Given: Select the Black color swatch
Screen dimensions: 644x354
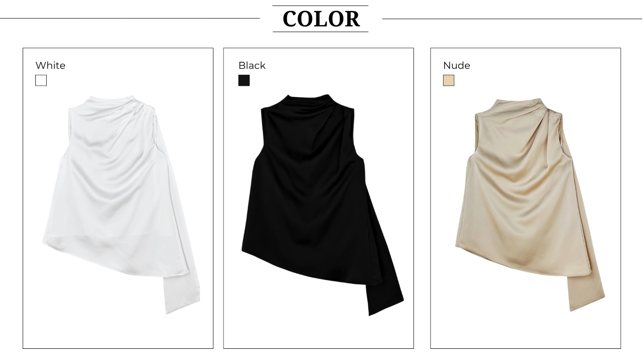Looking at the screenshot, I should coord(244,81).
